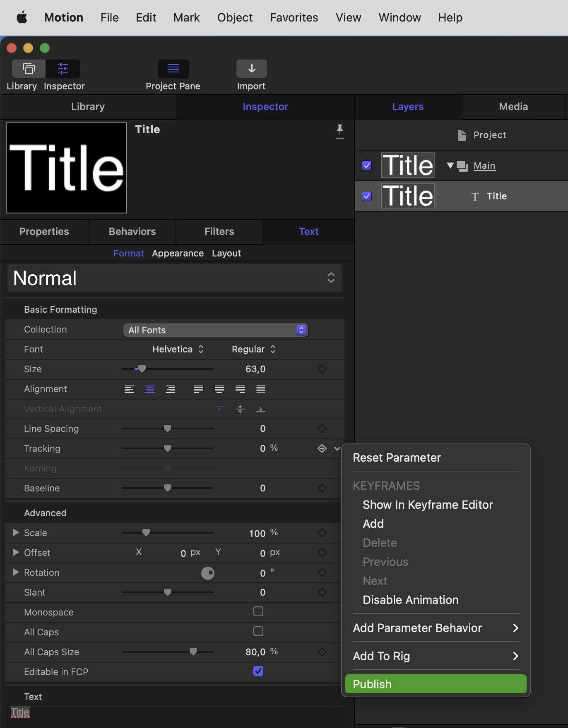Click Rotation keyframe diamond icon
Screen dimensions: 568x728
click(x=322, y=572)
